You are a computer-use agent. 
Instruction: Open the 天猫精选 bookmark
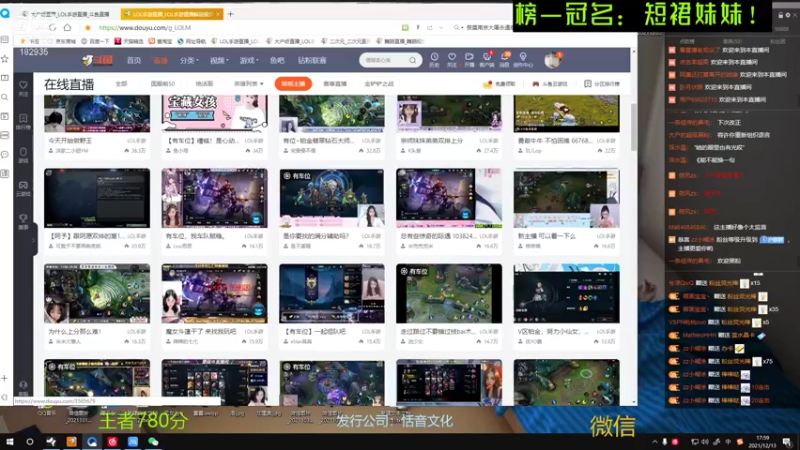[x=130, y=41]
